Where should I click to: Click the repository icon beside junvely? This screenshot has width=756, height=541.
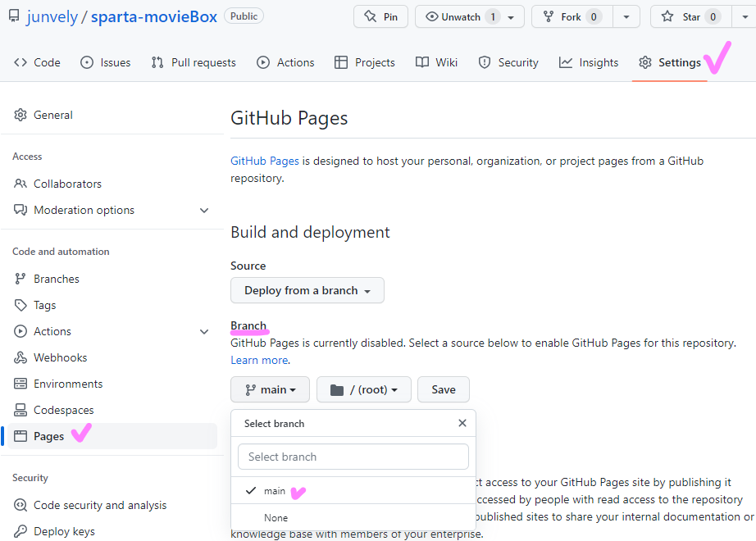14,16
